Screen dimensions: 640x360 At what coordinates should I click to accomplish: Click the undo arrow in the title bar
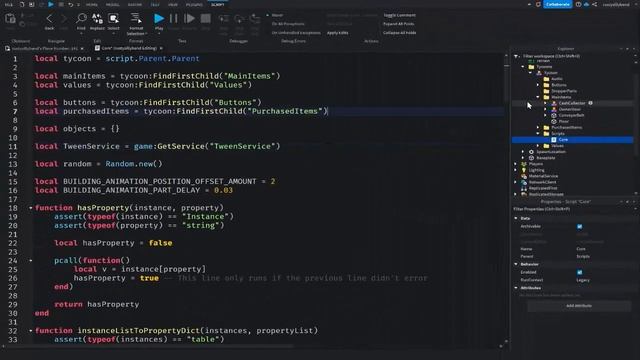(71, 4)
